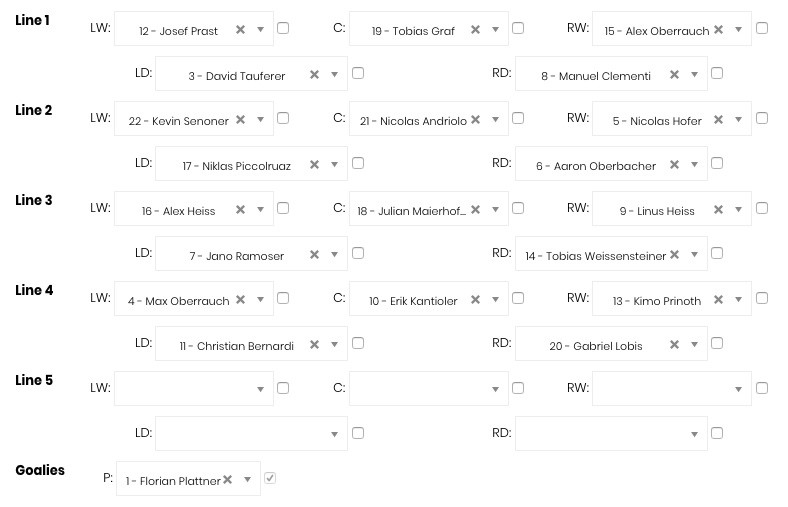Select the Christian Bernardi field in Line 4
788x507 pixels.
237,346
